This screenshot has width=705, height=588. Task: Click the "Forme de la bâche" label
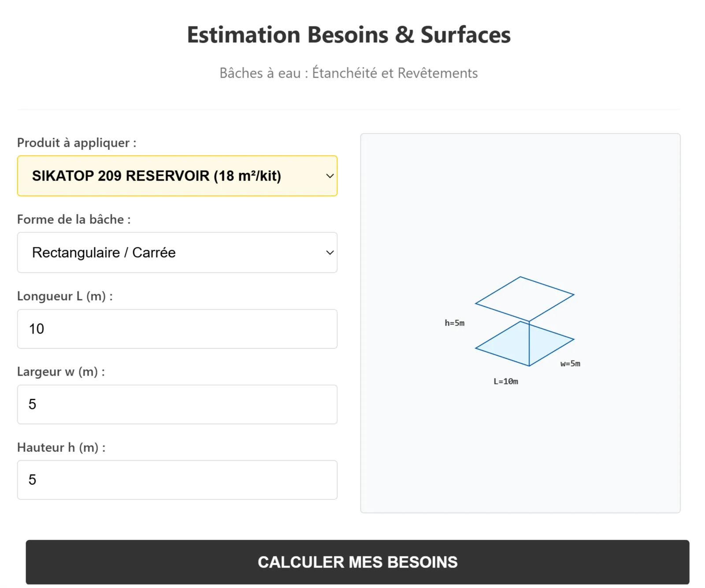tap(74, 220)
